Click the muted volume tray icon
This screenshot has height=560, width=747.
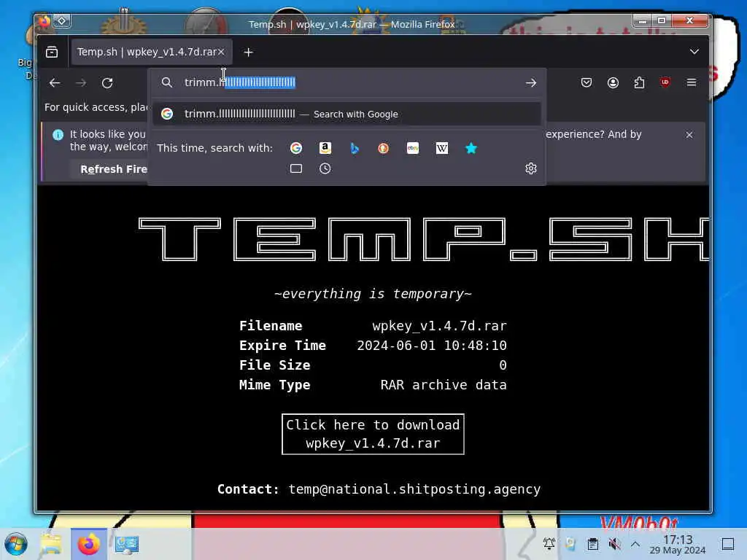[614, 544]
